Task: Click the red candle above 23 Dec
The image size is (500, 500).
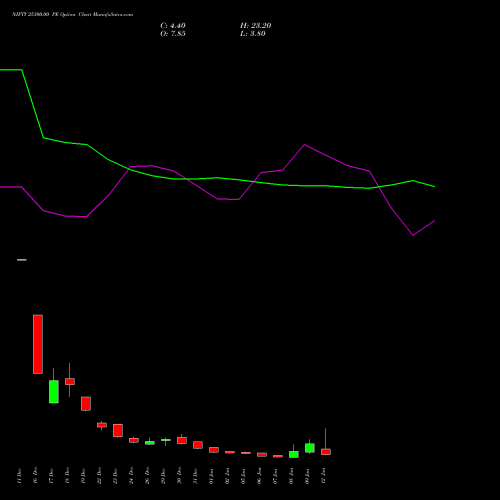Action: pos(118,430)
